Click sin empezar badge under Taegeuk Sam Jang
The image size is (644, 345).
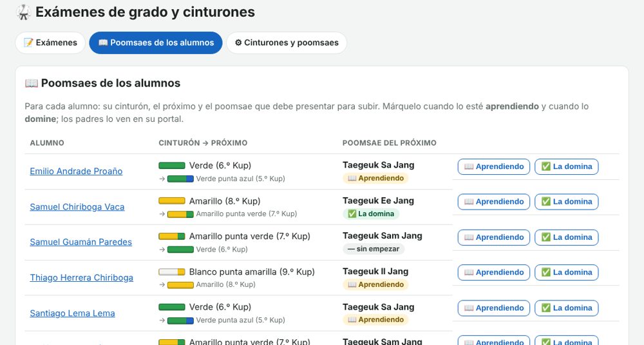pyautogui.click(x=374, y=249)
